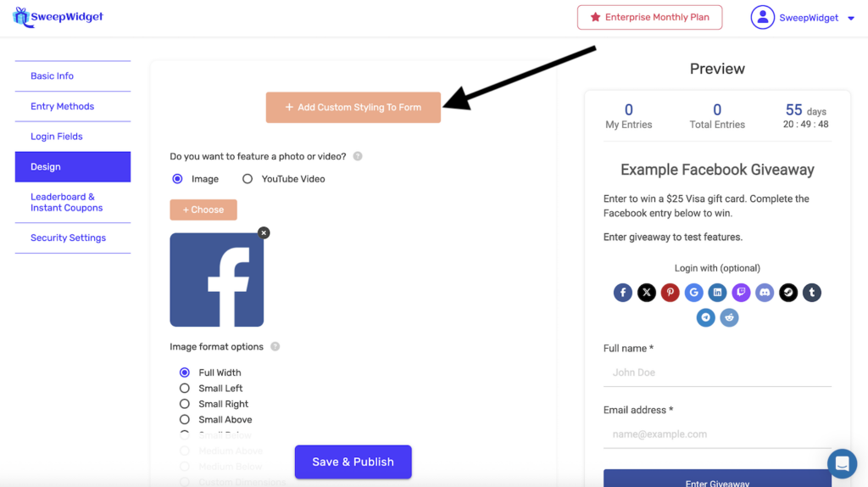Click the Full name input field
Screen dimensions: 868x487
[x=717, y=372]
